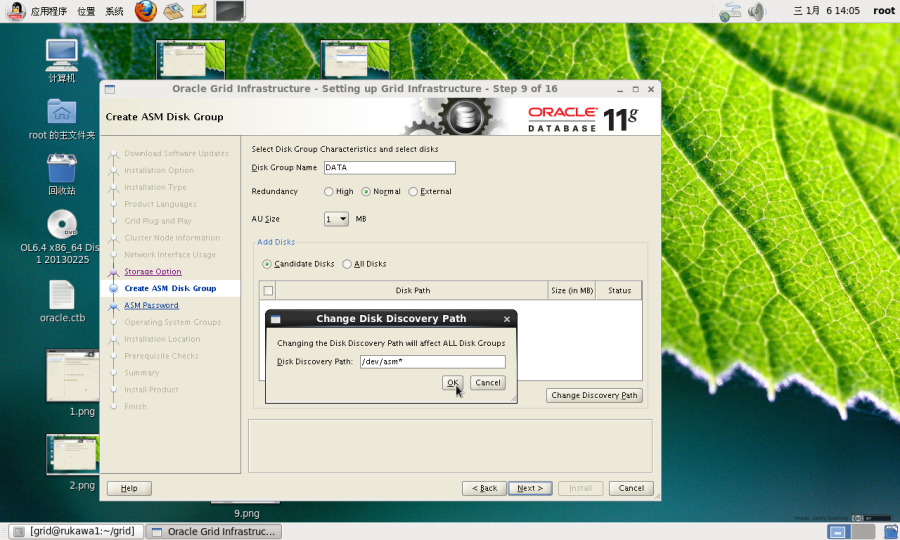Select Create ASM Disk Group step
Screen dimensions: 900x540
tap(170, 289)
